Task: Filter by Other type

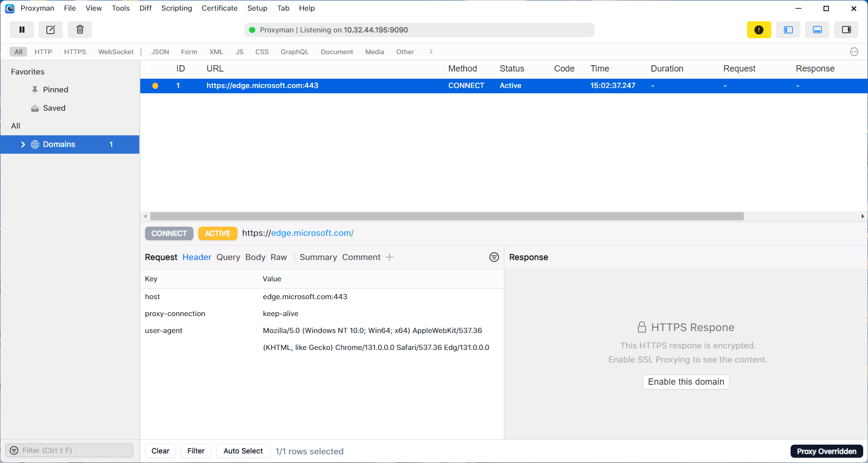Action: point(405,52)
